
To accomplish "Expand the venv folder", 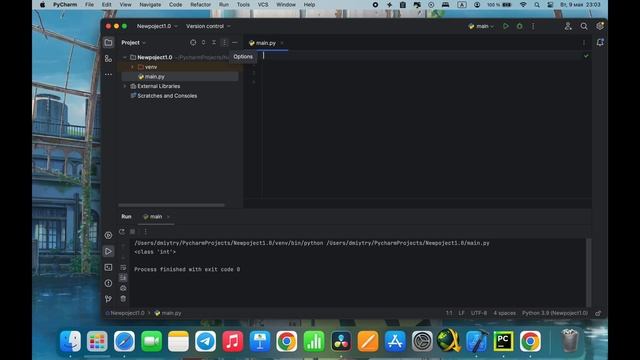I will coord(132,67).
